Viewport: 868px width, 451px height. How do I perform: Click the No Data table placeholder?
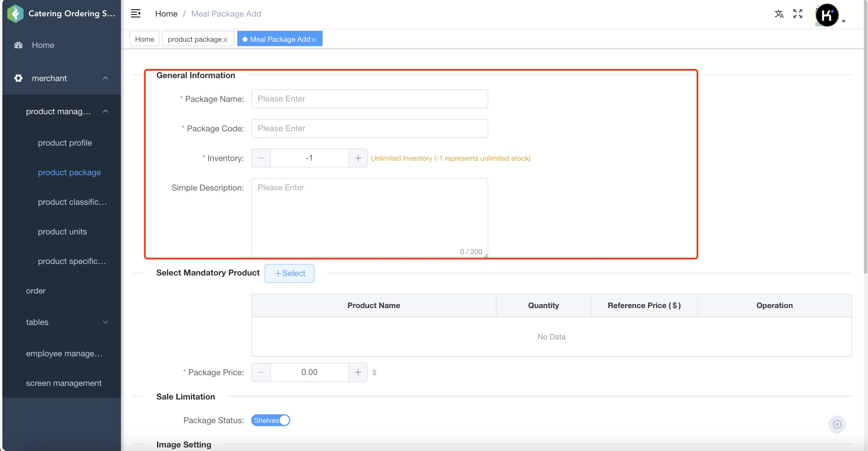coord(551,337)
